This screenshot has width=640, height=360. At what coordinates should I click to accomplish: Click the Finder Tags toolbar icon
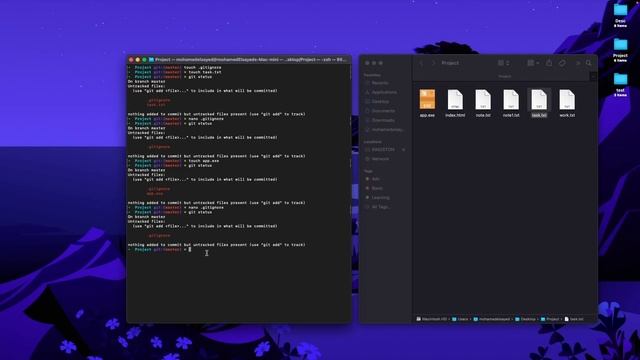pos(562,63)
